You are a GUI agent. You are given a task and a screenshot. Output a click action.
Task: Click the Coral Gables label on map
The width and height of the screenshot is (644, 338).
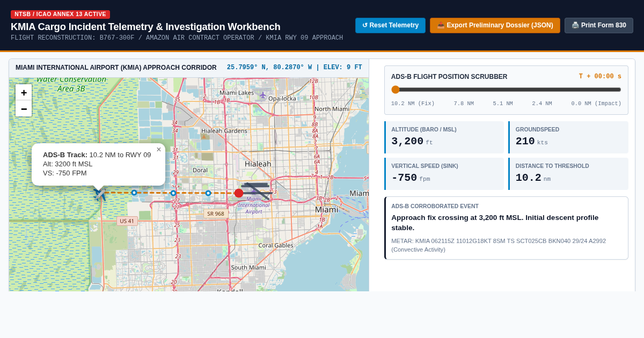point(276,245)
